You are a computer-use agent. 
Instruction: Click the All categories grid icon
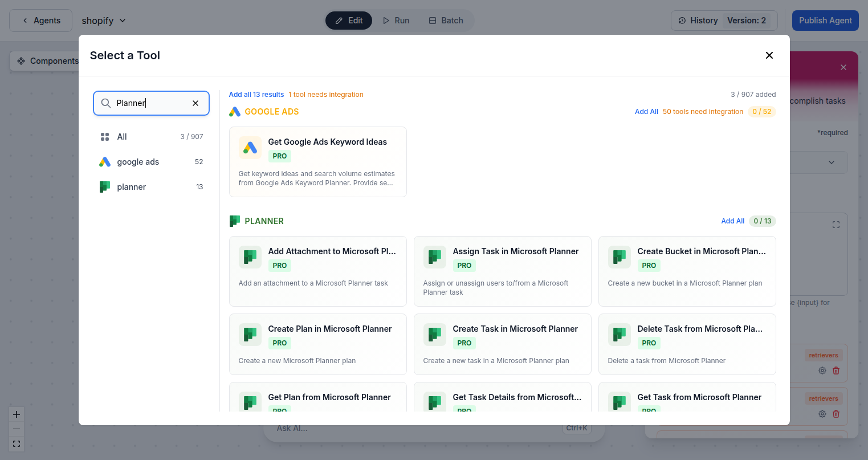pyautogui.click(x=105, y=136)
